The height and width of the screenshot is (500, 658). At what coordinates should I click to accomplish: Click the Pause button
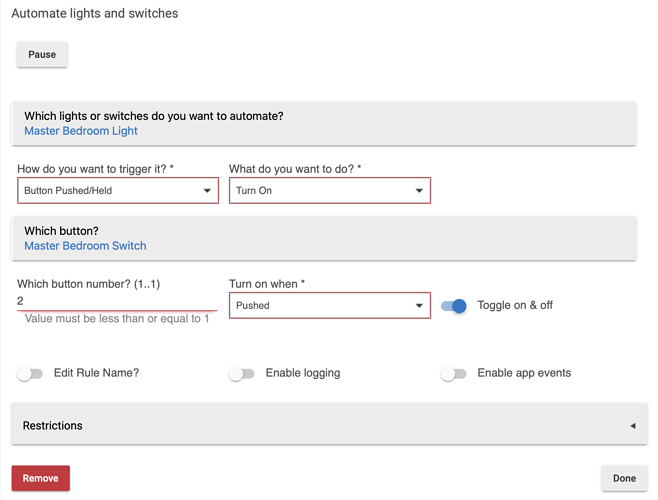point(42,55)
